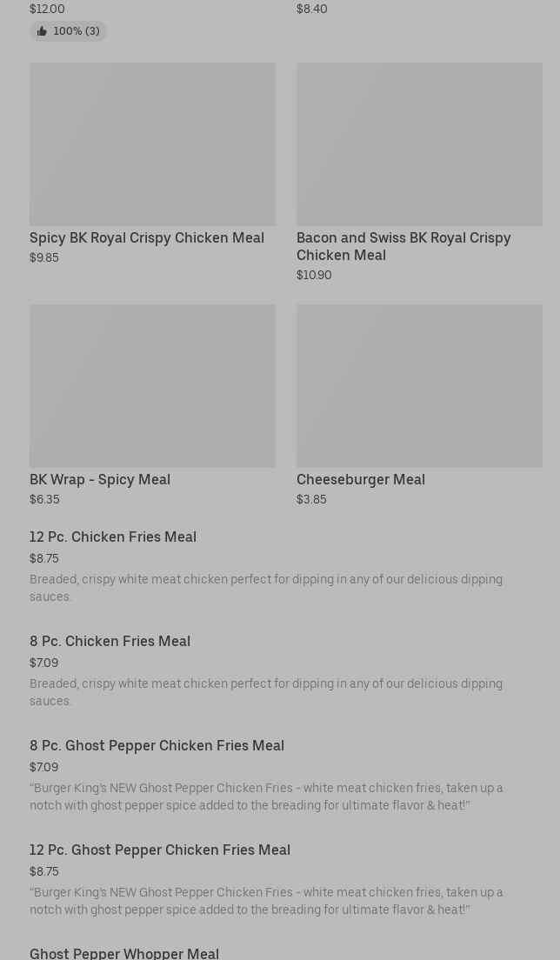Choose the 12 Pc. Chicken Fries Meal
This screenshot has height=960, width=560.
click(113, 537)
